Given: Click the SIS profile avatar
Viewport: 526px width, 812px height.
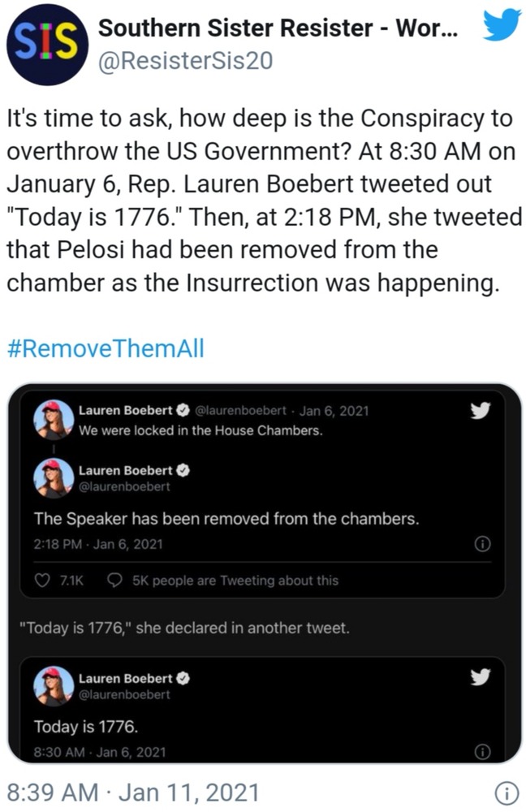Looking at the screenshot, I should [47, 45].
